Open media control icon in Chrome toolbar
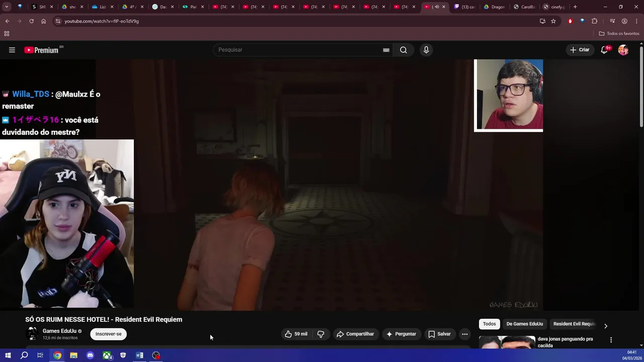The image size is (644, 362). coord(612,21)
